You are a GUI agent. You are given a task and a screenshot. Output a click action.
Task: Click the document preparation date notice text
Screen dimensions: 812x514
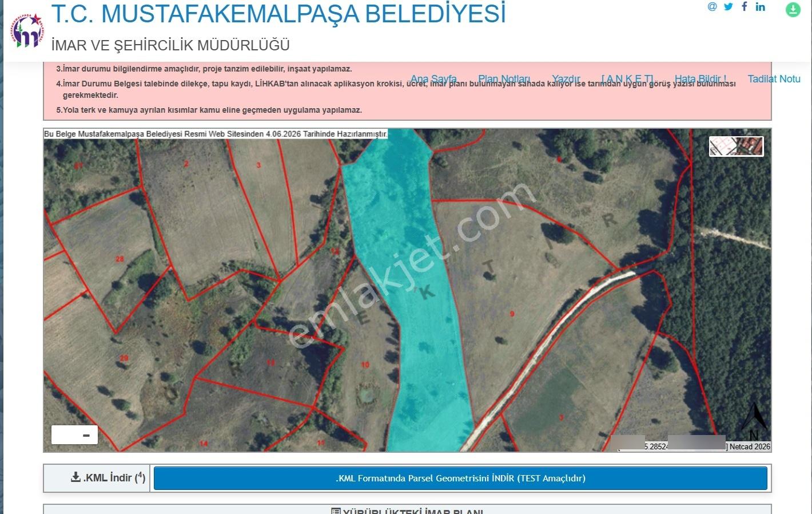[x=216, y=134]
